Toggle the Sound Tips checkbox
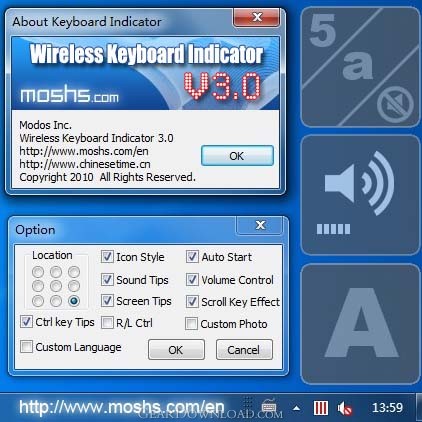 pos(107,279)
